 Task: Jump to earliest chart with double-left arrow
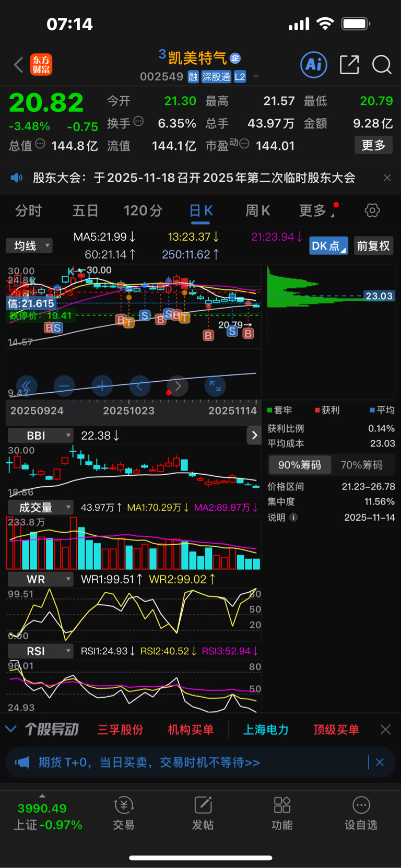click(27, 386)
